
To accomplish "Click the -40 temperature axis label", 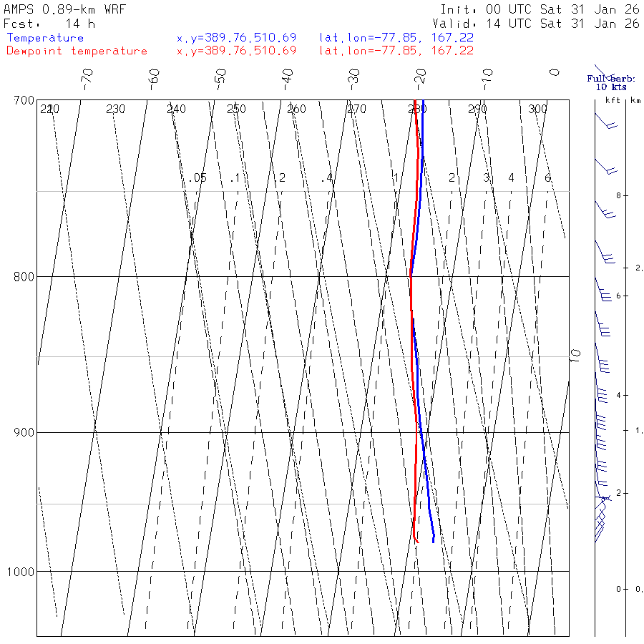I will coord(288,79).
